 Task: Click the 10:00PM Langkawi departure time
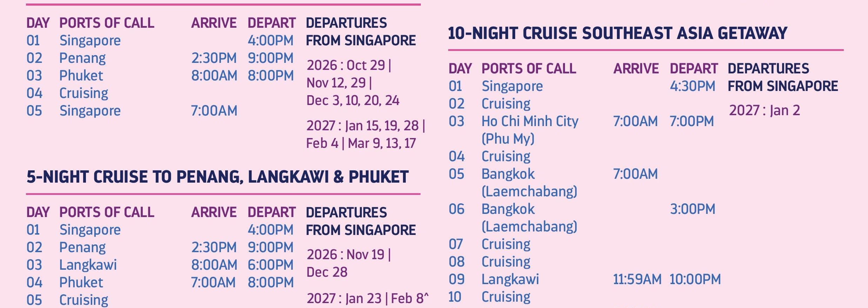coord(695,280)
